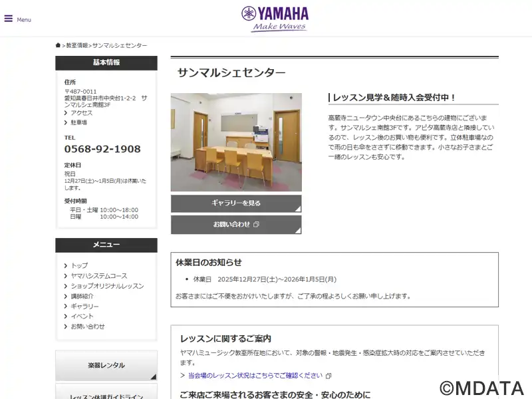Viewport: 532px width, 399px height.
Task: Click the Yamaha Make Waves logo
Action: [275, 19]
